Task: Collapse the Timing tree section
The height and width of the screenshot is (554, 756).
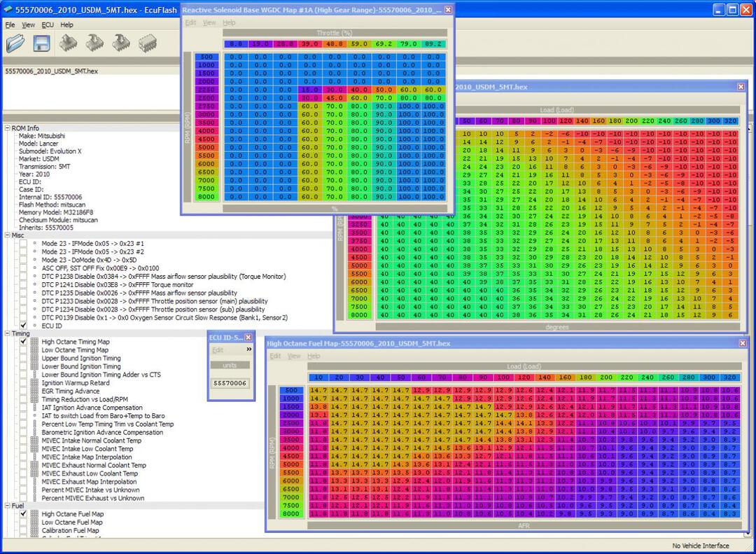Action: (7, 334)
